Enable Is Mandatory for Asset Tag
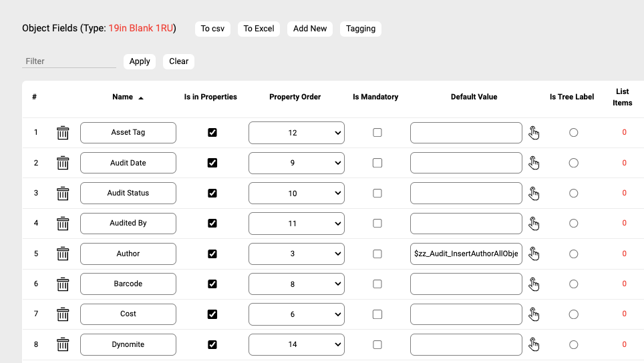The width and height of the screenshot is (644, 363). 377,133
